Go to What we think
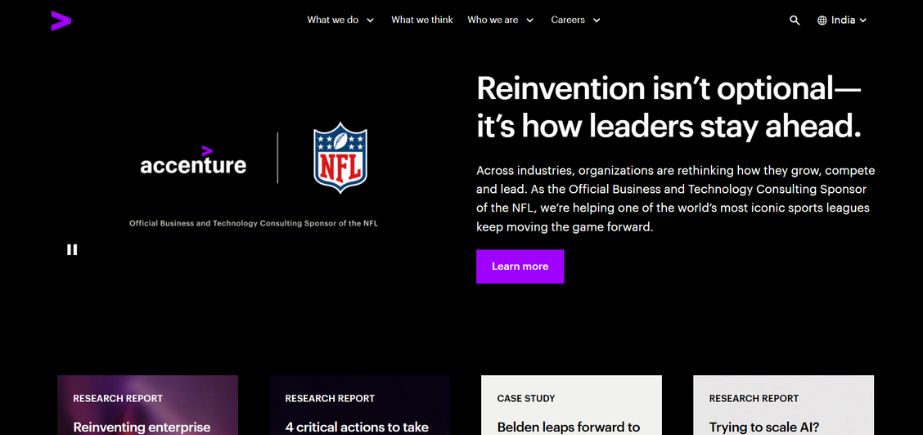The height and width of the screenshot is (435, 923). point(422,20)
